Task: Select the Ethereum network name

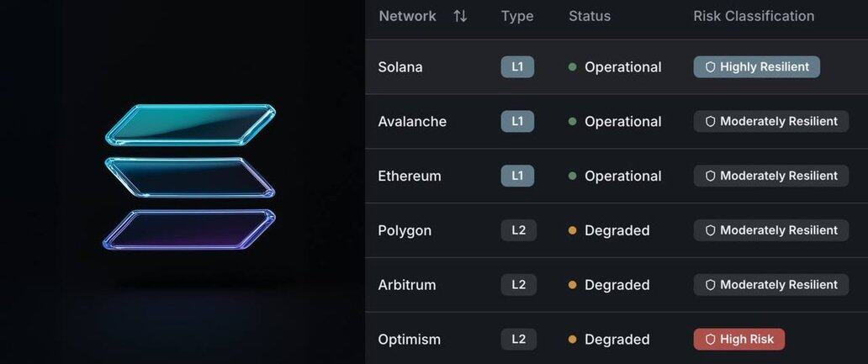Action: coord(410,176)
